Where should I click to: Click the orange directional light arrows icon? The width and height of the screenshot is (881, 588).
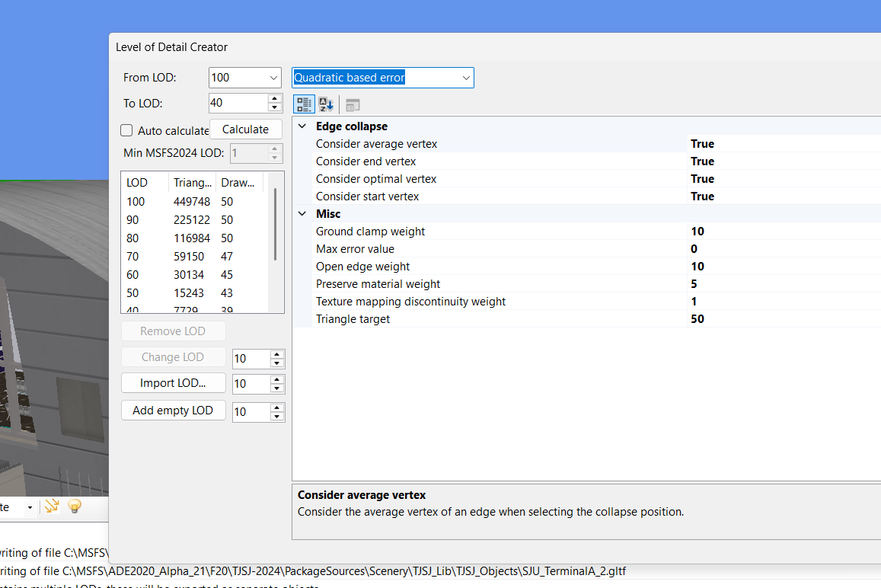pyautogui.click(x=52, y=506)
